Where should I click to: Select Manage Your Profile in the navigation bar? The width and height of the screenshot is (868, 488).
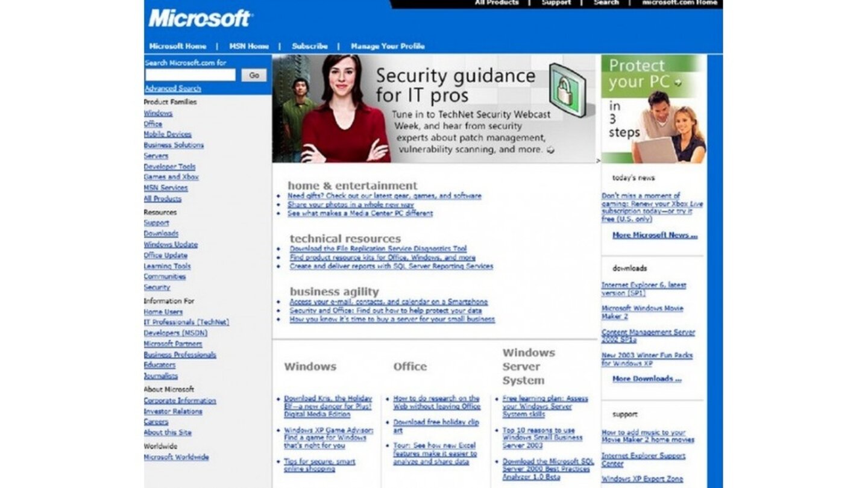point(388,46)
